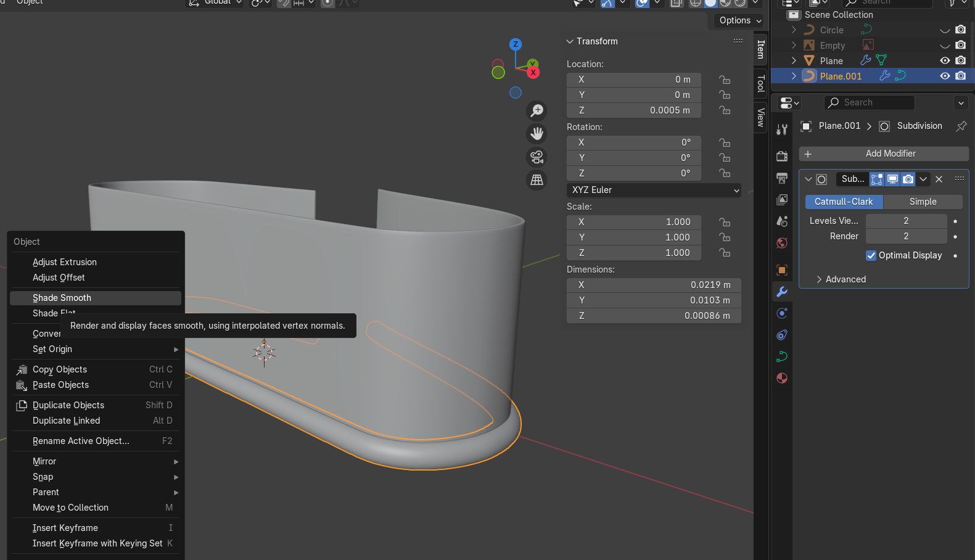Toggle Optimal Display checkbox
Screen dimensions: 975x560
tap(871, 255)
